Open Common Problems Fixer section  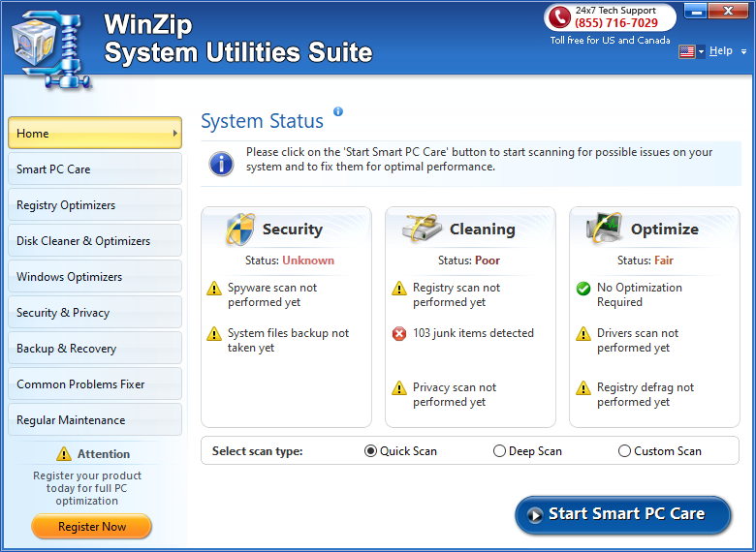click(95, 383)
